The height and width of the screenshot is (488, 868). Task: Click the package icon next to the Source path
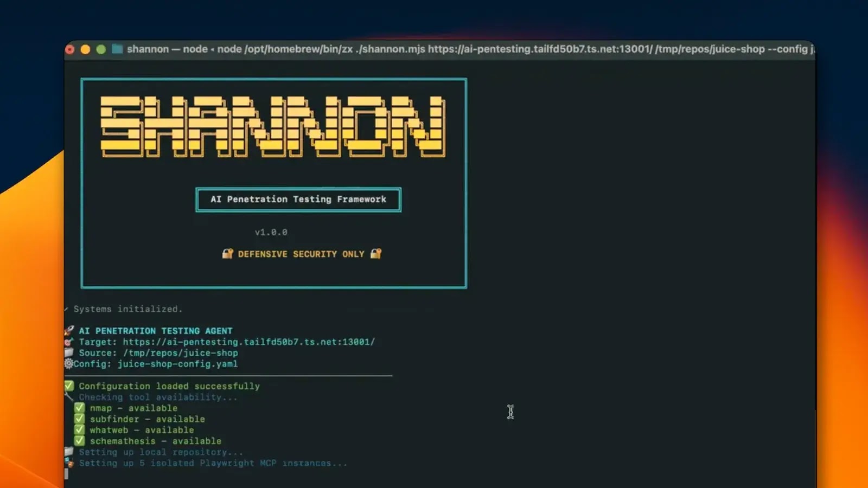tap(68, 352)
